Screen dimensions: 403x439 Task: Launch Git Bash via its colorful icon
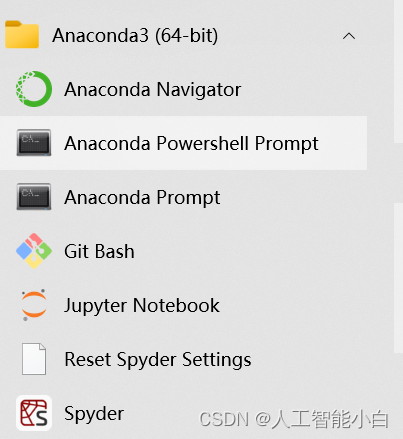point(34,251)
